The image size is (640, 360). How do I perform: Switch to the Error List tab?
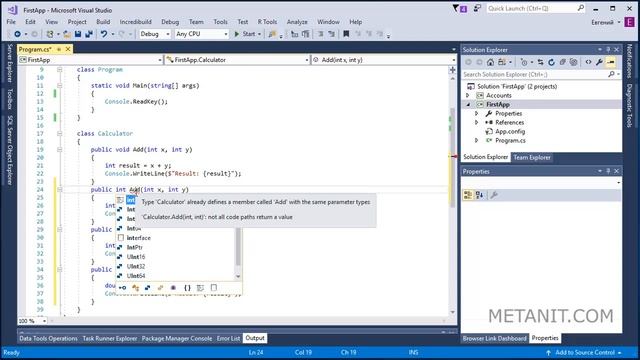click(x=228, y=338)
